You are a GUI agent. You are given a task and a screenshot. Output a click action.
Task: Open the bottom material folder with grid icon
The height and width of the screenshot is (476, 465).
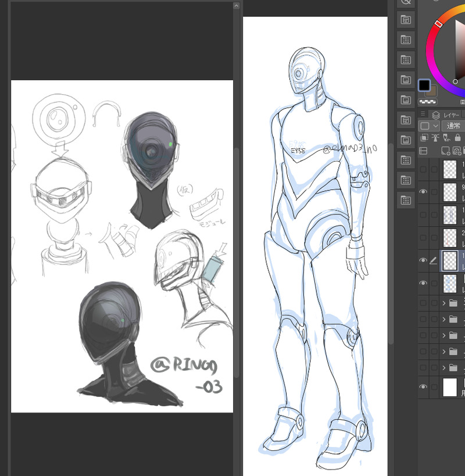(406, 201)
